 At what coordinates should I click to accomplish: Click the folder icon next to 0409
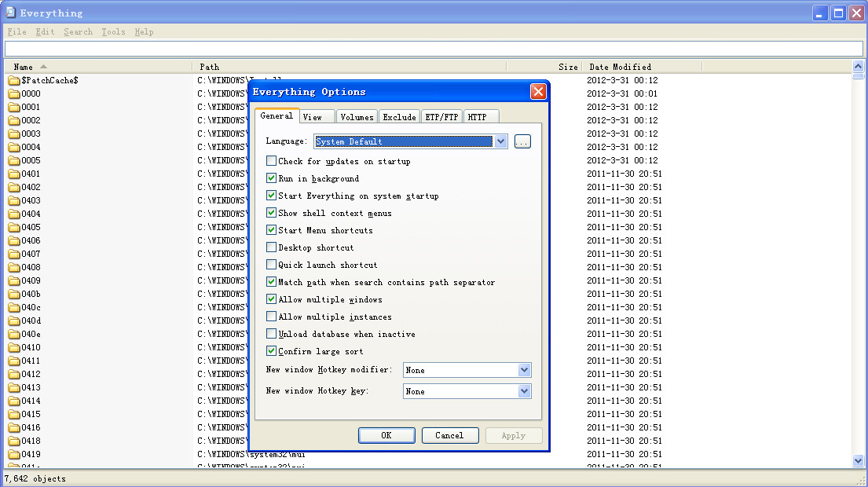point(14,281)
